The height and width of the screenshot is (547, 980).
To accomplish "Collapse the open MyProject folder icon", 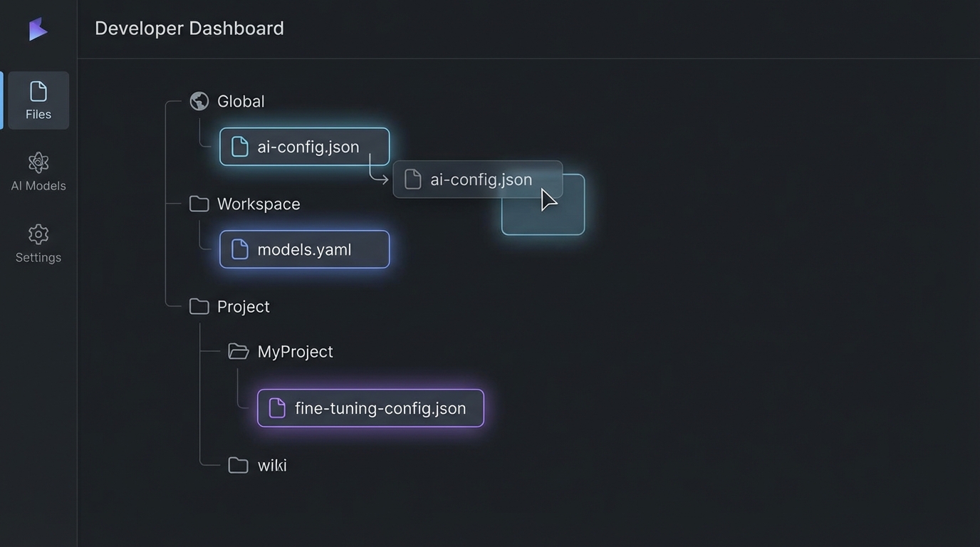I will pyautogui.click(x=238, y=351).
